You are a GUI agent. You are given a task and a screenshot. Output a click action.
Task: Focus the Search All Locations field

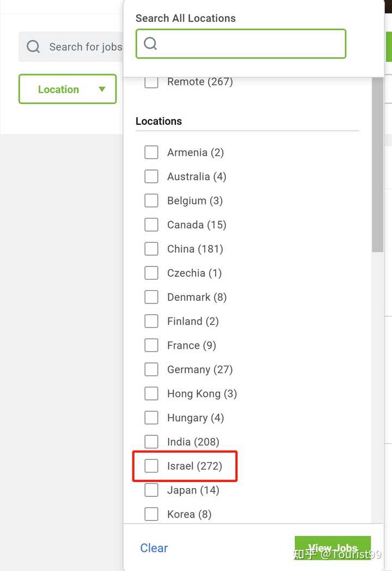click(x=241, y=44)
